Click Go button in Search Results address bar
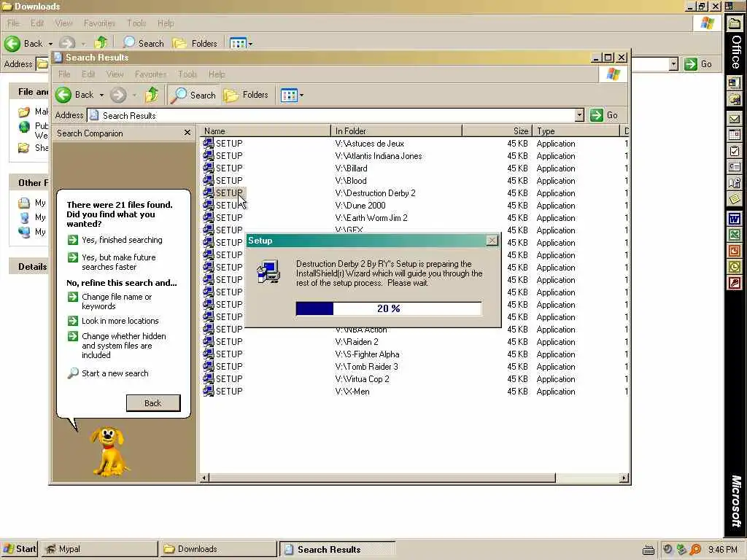 tap(604, 115)
